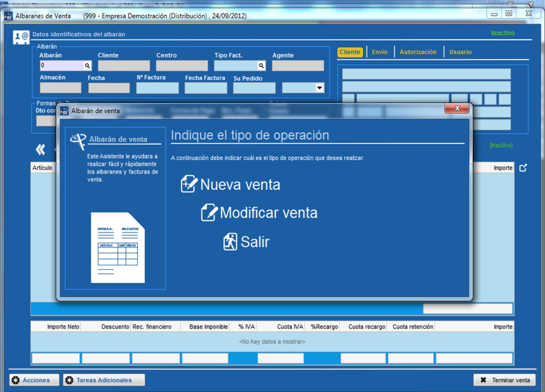Click the Nueva venta pencil-plus icon

click(x=189, y=184)
